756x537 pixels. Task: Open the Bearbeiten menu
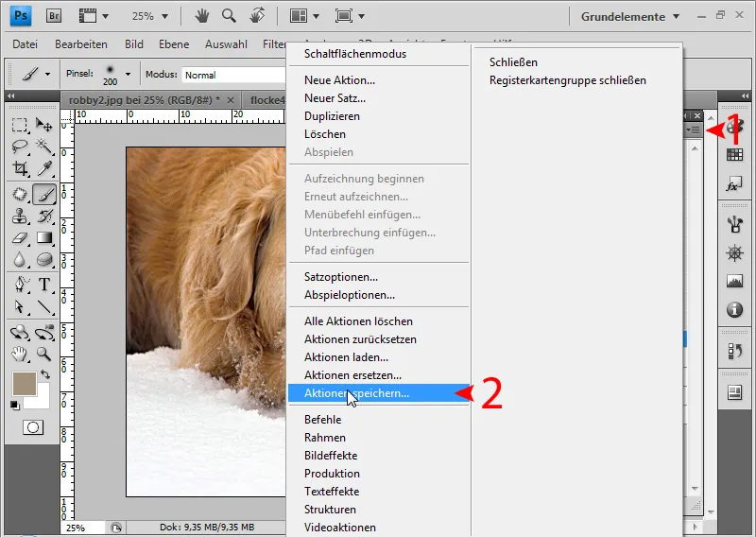click(81, 43)
